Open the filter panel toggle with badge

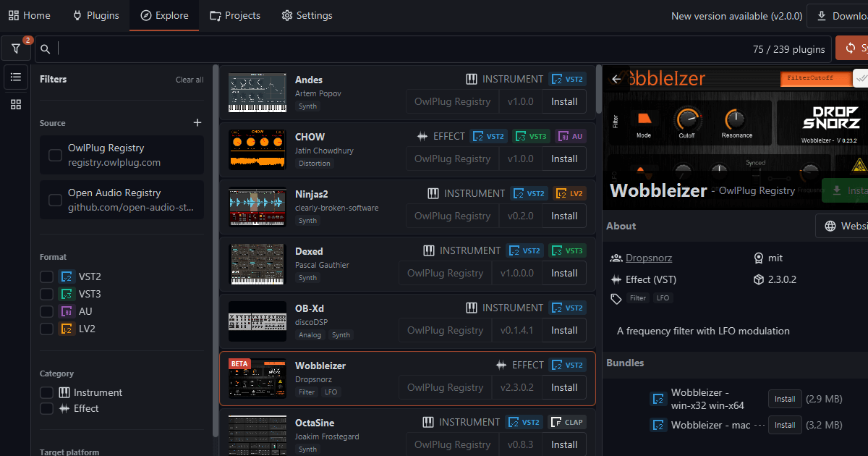16,48
